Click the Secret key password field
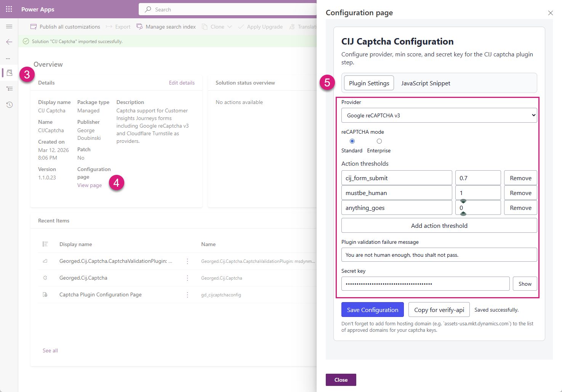Screen dimensions: 562x392 point(425,284)
